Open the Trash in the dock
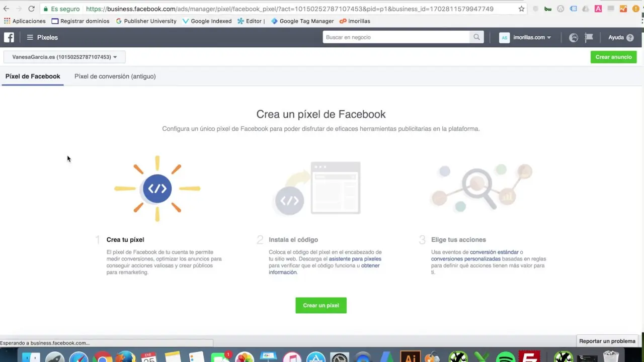The width and height of the screenshot is (644, 362). point(611,356)
